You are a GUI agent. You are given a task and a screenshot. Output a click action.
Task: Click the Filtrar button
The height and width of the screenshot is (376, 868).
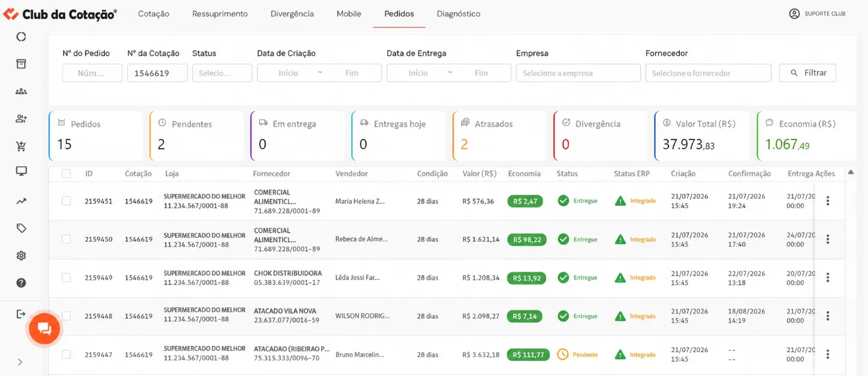[808, 73]
